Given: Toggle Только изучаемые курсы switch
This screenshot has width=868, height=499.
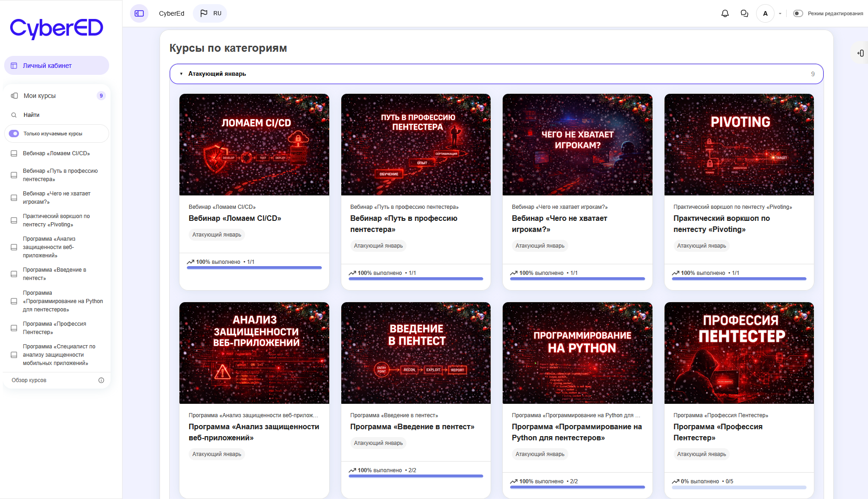Looking at the screenshot, I should [14, 134].
